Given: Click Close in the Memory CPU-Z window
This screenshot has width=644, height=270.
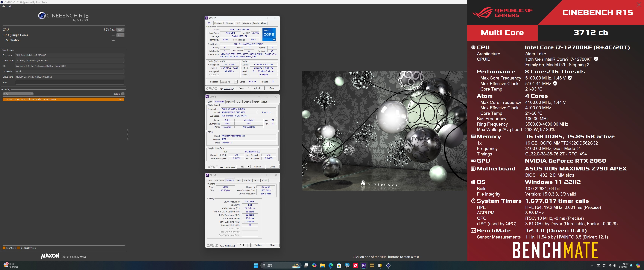Looking at the screenshot, I should pyautogui.click(x=273, y=245).
